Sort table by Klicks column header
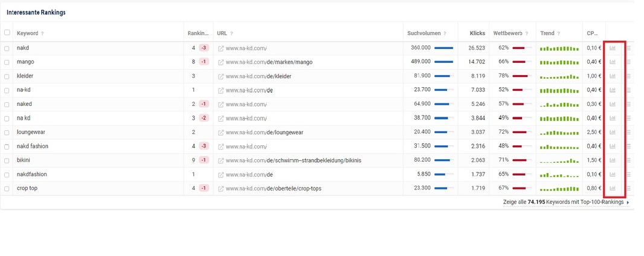 pyautogui.click(x=477, y=33)
